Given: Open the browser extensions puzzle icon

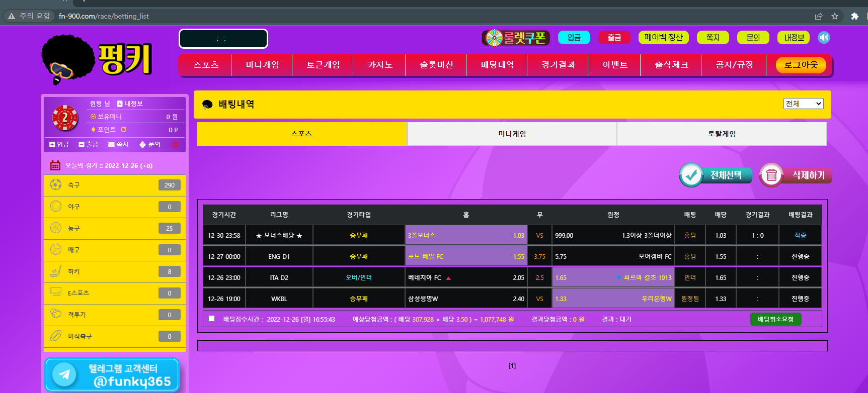Looking at the screenshot, I should click(x=854, y=16).
